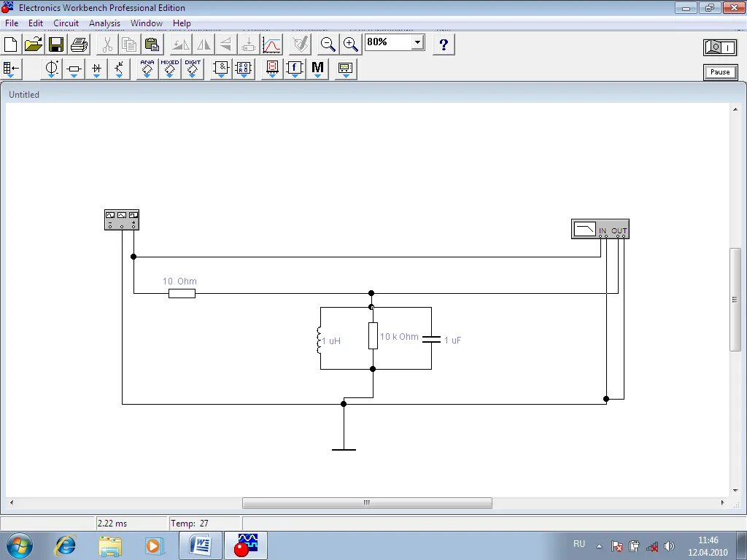Create a new circuit file
The image size is (747, 560).
tap(10, 44)
